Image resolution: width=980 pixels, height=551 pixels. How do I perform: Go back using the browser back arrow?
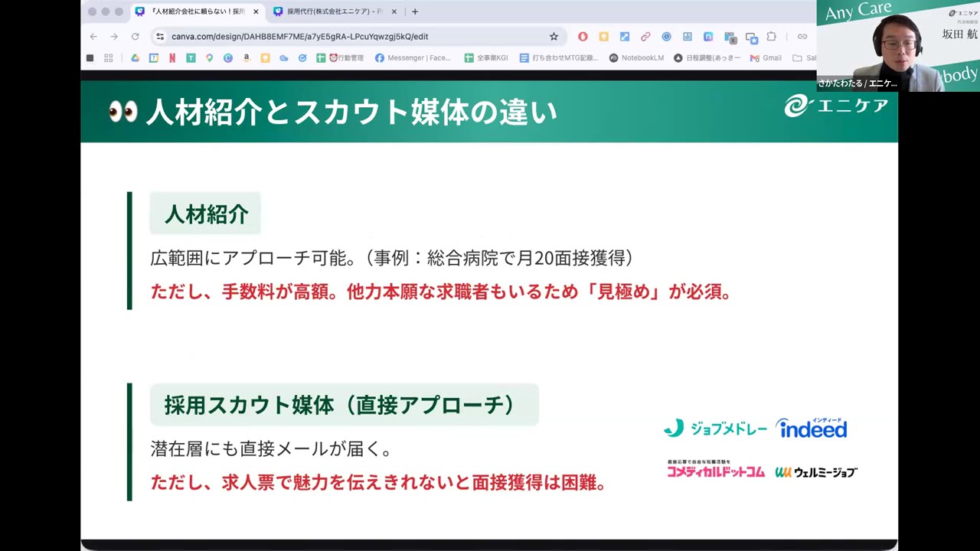(93, 36)
